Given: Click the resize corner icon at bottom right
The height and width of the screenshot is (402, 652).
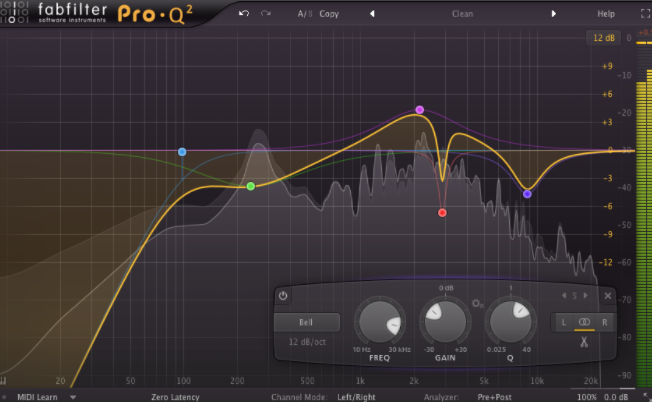Looking at the screenshot, I should (x=645, y=396).
